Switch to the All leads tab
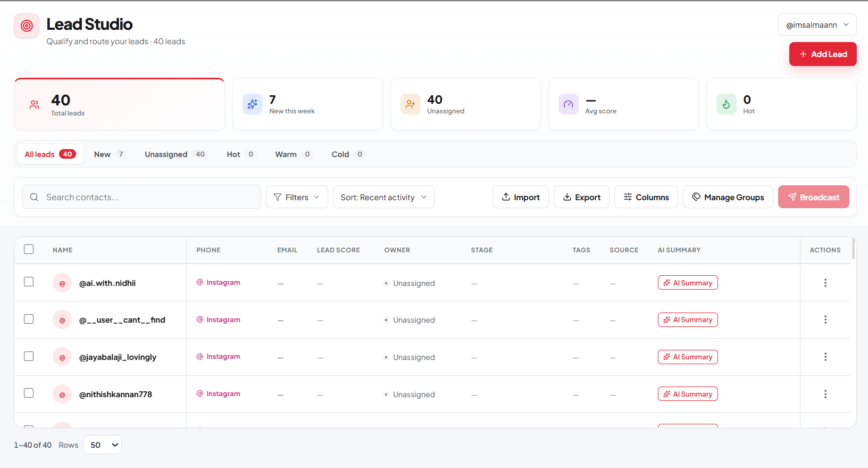 [50, 154]
